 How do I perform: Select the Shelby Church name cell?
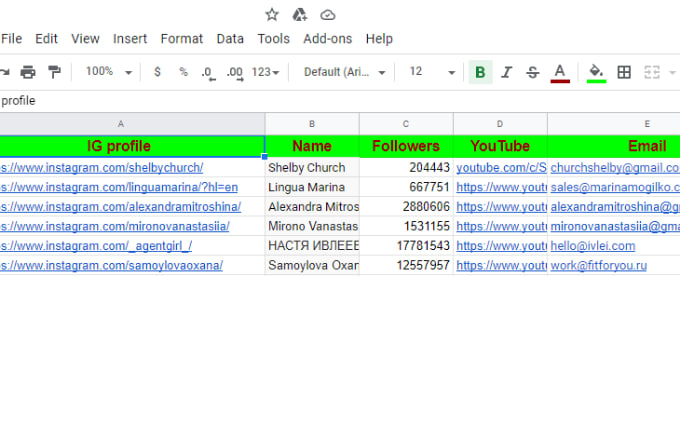click(x=312, y=168)
